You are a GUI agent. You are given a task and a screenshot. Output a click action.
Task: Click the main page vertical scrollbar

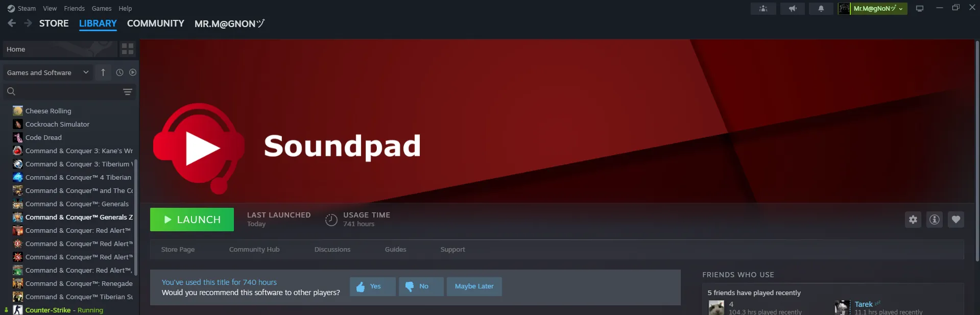click(977, 150)
